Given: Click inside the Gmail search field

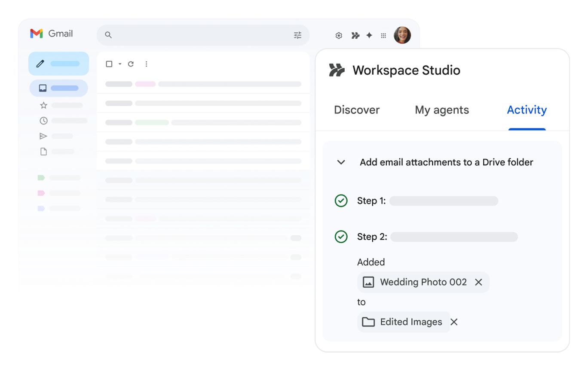Looking at the screenshot, I should tap(203, 35).
